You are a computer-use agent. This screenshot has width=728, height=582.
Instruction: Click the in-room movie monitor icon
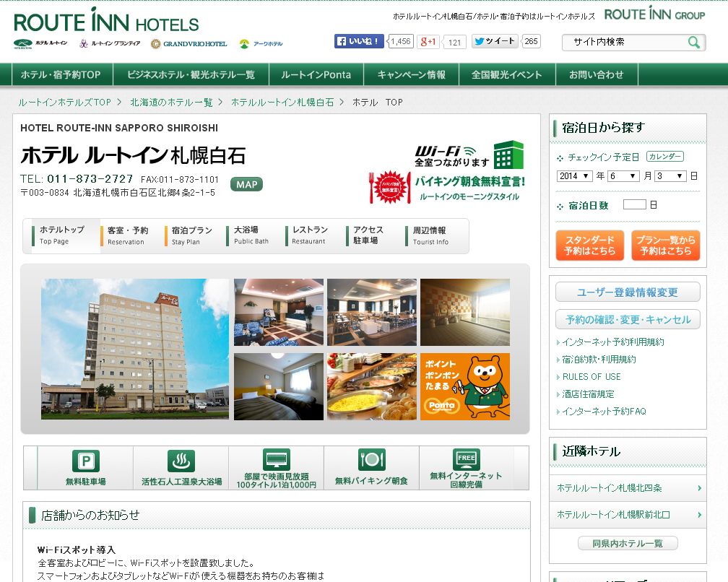pos(276,459)
